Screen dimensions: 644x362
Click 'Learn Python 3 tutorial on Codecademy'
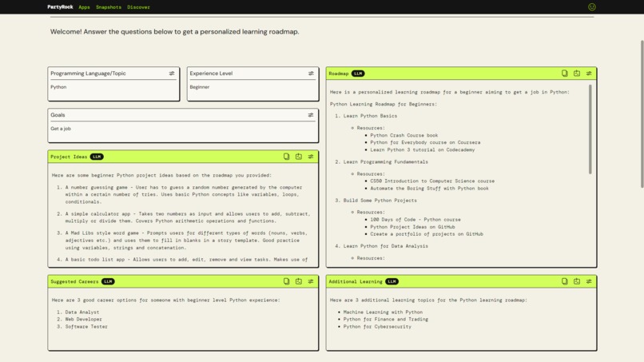[422, 150]
